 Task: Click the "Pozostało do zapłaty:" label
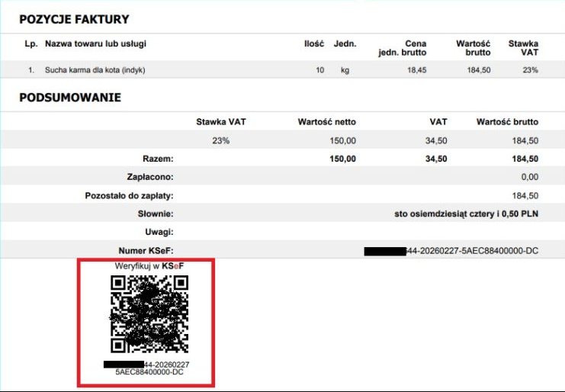130,196
